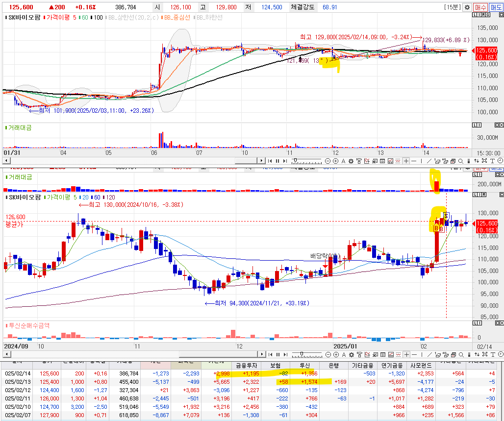504x421 pixels.
Task: Click the 매도 sell button
Action: (x=496, y=7)
